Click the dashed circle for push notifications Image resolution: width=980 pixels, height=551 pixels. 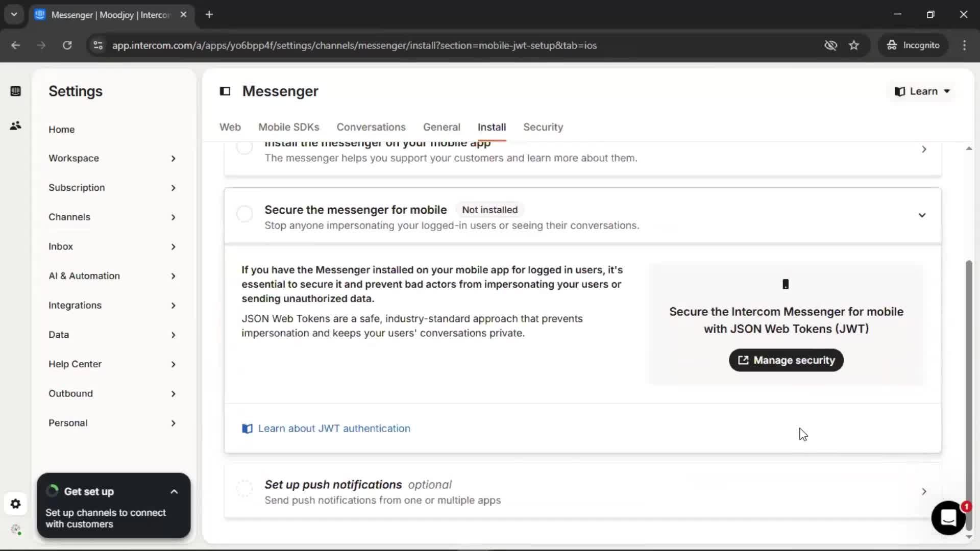click(244, 488)
